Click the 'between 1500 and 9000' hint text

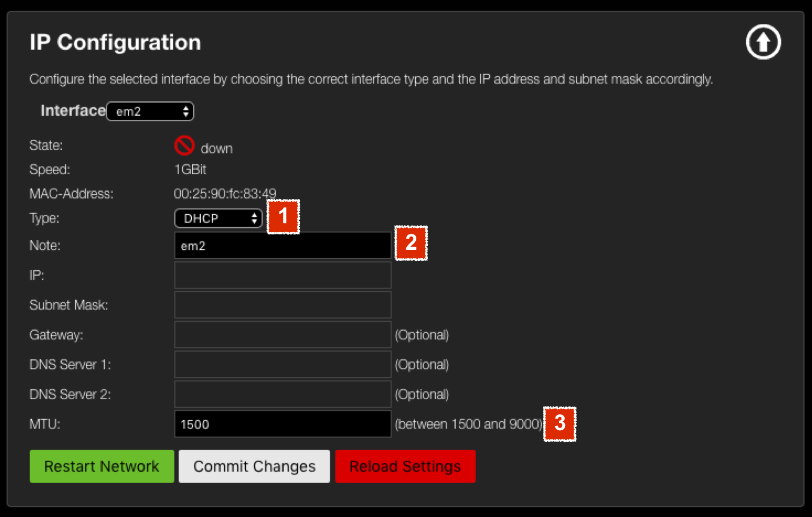(469, 424)
